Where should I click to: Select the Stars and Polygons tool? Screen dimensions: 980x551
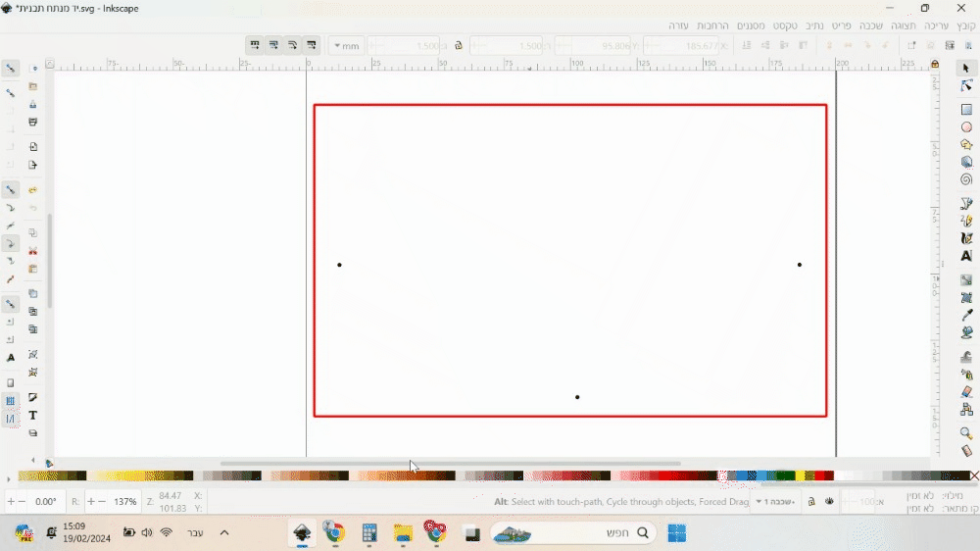[x=966, y=144]
